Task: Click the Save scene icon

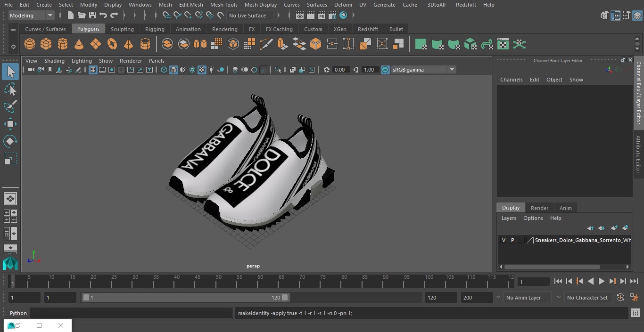Action: [x=92, y=16]
